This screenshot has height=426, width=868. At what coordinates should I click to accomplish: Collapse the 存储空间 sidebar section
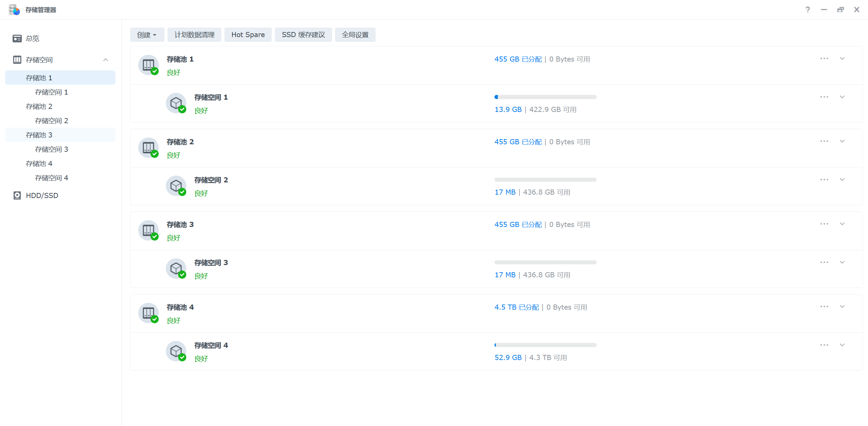(x=106, y=60)
